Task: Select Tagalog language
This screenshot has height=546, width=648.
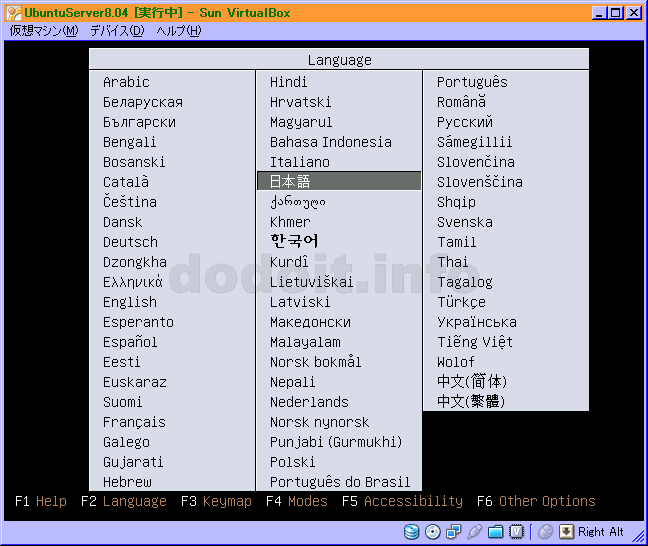Action: (465, 282)
